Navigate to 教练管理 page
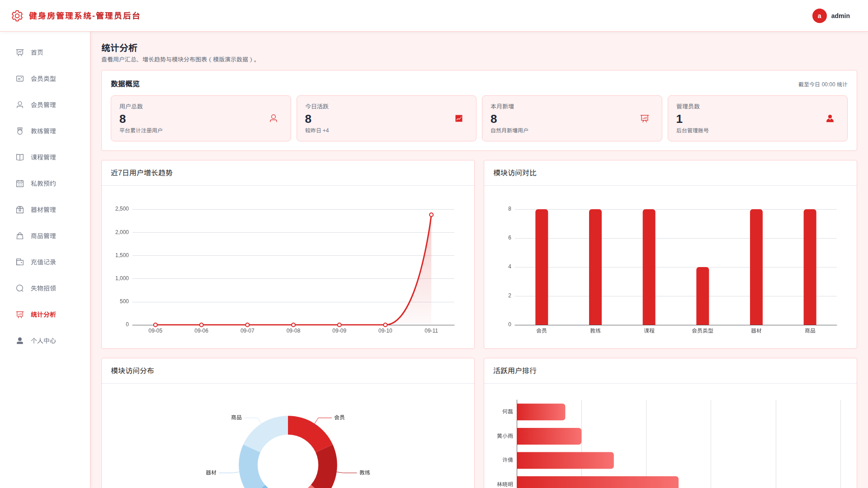The width and height of the screenshot is (868, 488). (45, 131)
